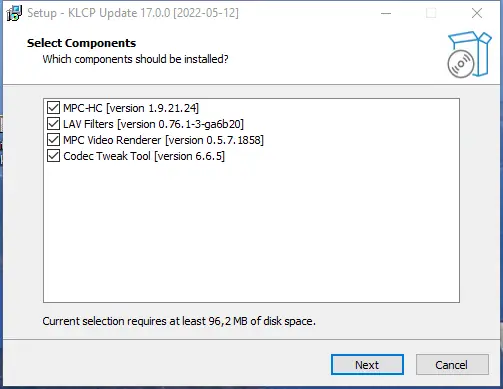This screenshot has width=503, height=389.
Task: Select the LAV Filters version label
Action: pyautogui.click(x=154, y=124)
